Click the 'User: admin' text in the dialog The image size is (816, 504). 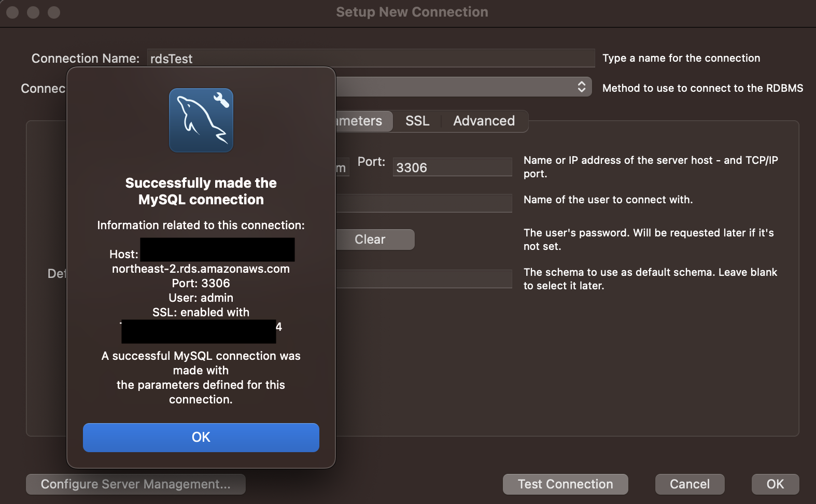click(201, 298)
